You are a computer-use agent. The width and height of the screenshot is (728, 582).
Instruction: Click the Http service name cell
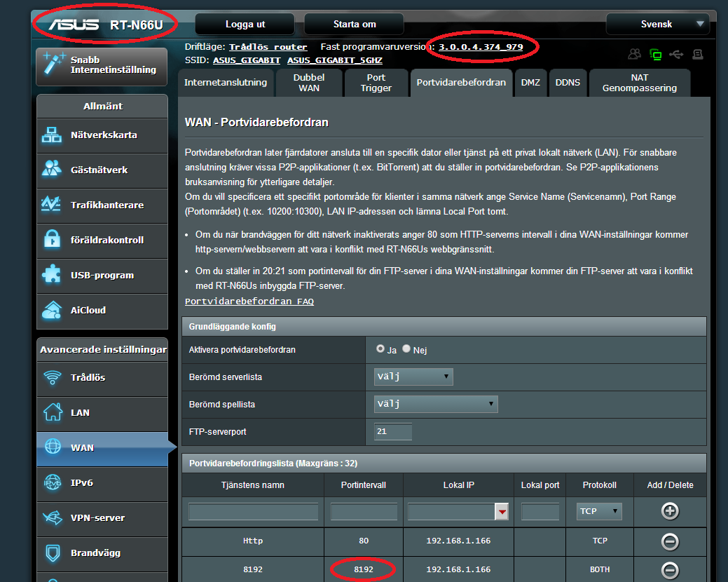click(x=252, y=541)
